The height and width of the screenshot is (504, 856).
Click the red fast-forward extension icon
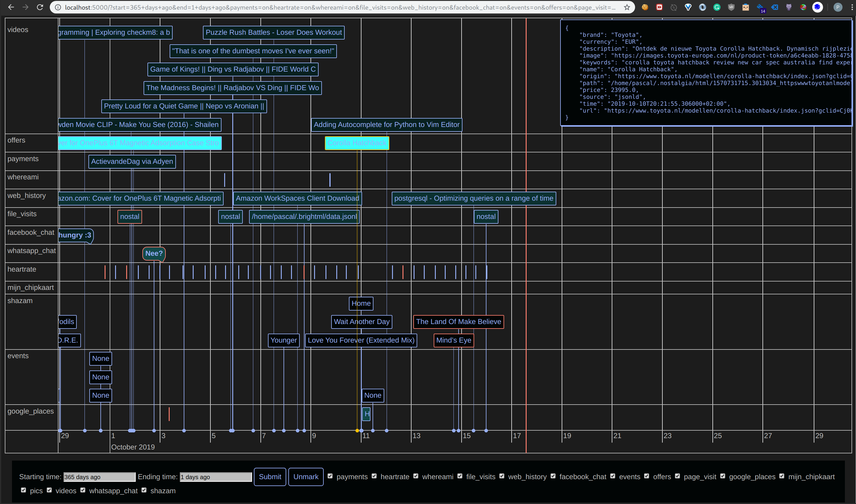click(659, 7)
